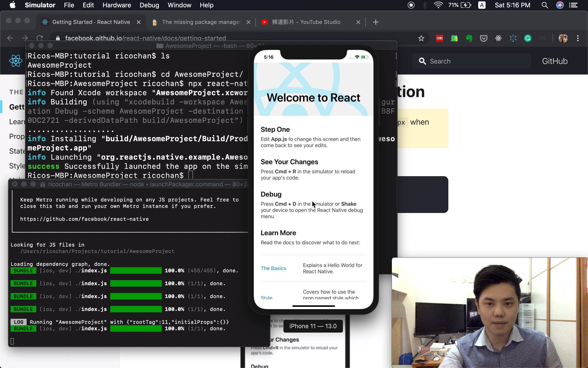
Task: Open the Style link in the simulator app
Action: point(266,297)
